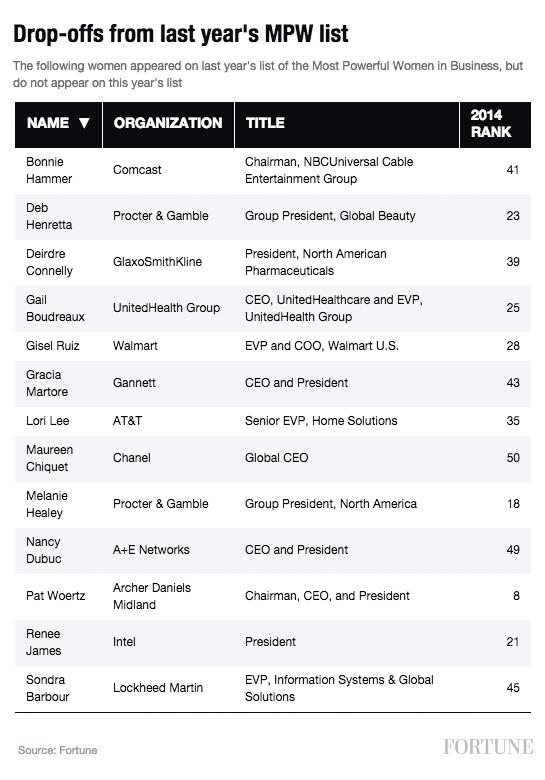Click the FORTUNE logo
This screenshot has height=780, width=545.
pos(488,747)
